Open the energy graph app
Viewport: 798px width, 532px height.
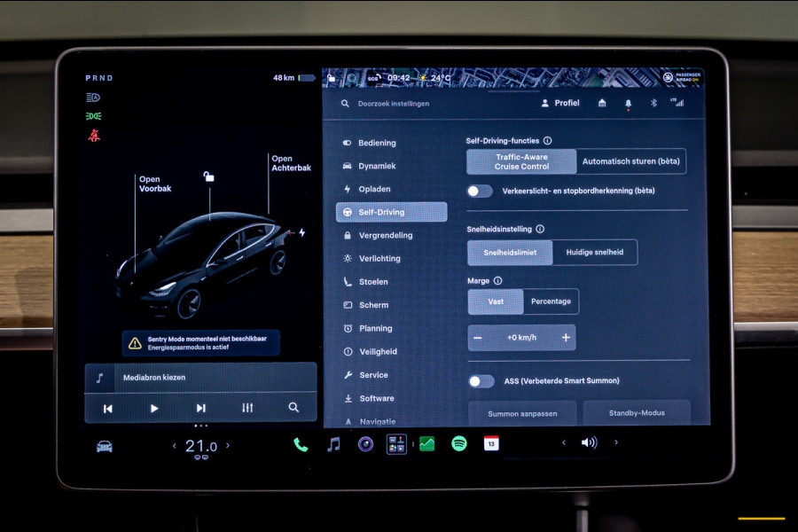click(x=427, y=444)
